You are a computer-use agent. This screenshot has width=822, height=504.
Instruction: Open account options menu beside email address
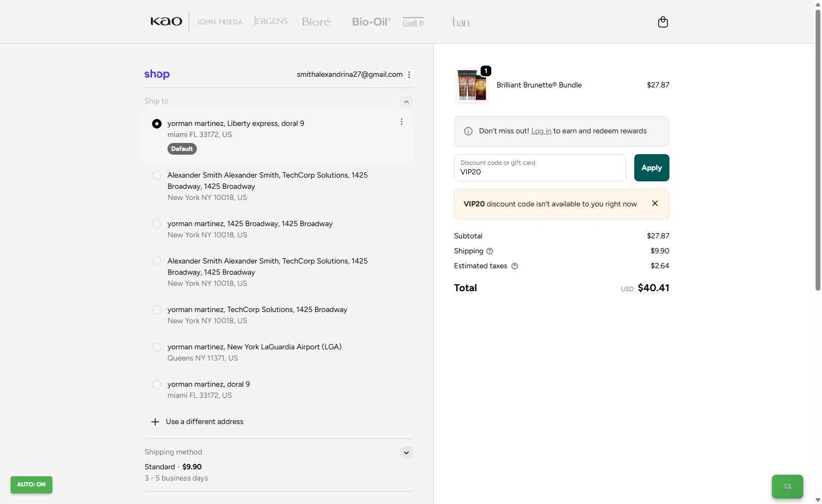click(x=409, y=75)
